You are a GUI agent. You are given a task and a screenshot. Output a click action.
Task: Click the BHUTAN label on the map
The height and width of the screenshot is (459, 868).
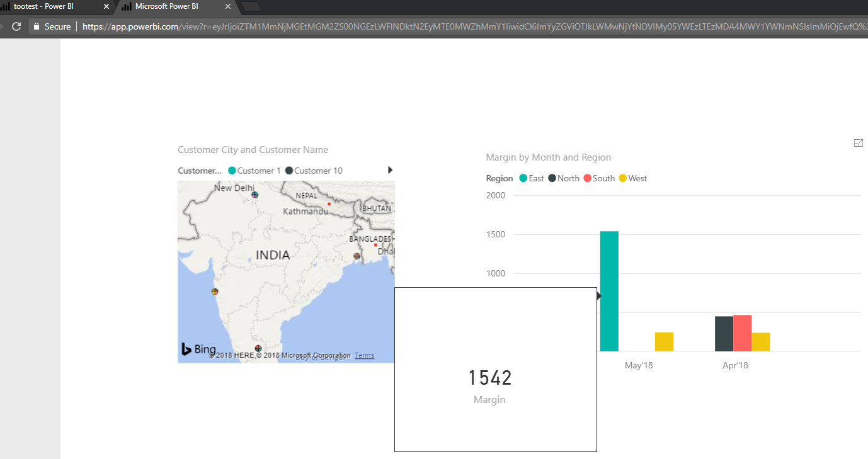377,208
